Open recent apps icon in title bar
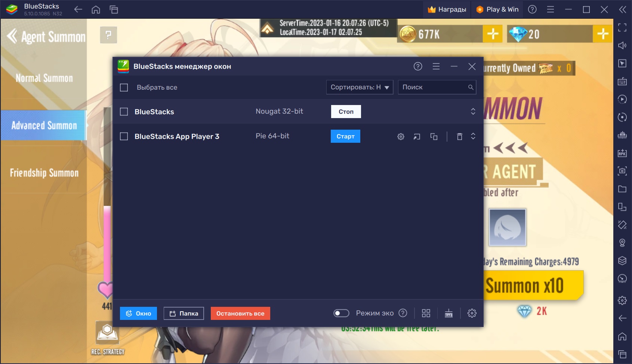632x364 pixels. pos(114,10)
